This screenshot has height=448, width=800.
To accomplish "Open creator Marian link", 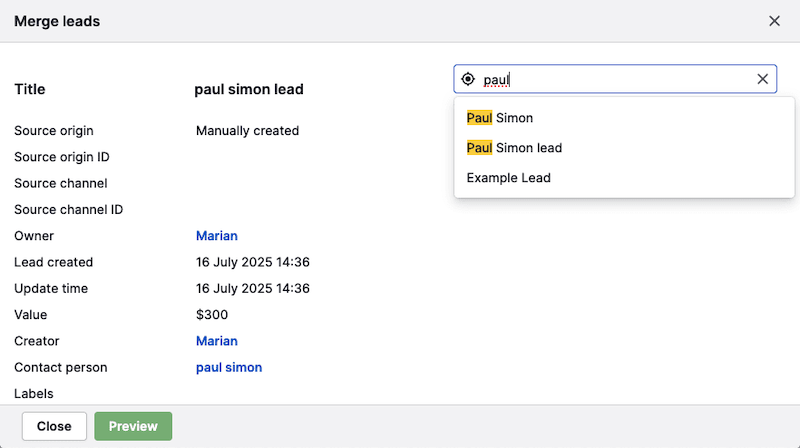I will (217, 341).
